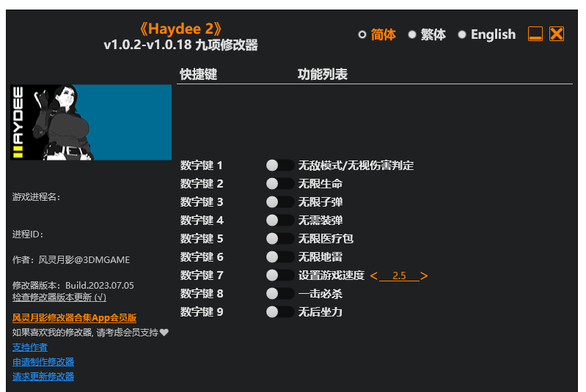
Task: Click 数字键 5 hotkey label
Action: tap(202, 239)
